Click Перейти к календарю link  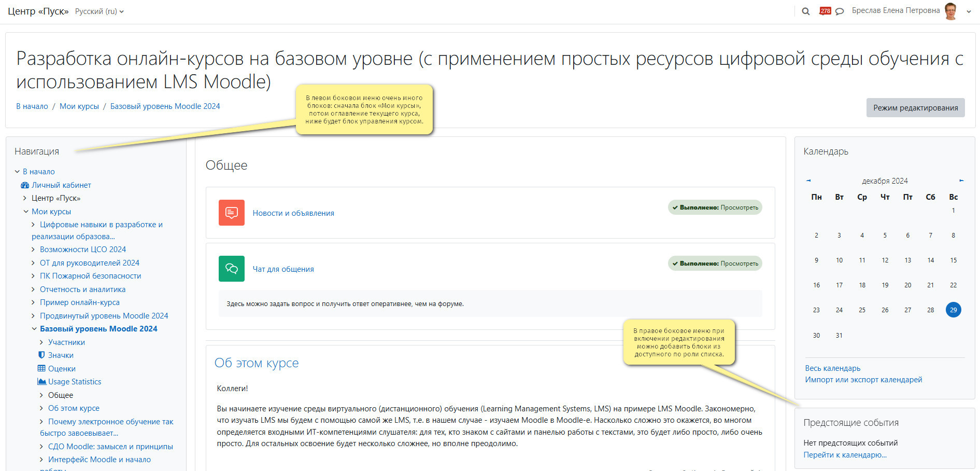845,455
